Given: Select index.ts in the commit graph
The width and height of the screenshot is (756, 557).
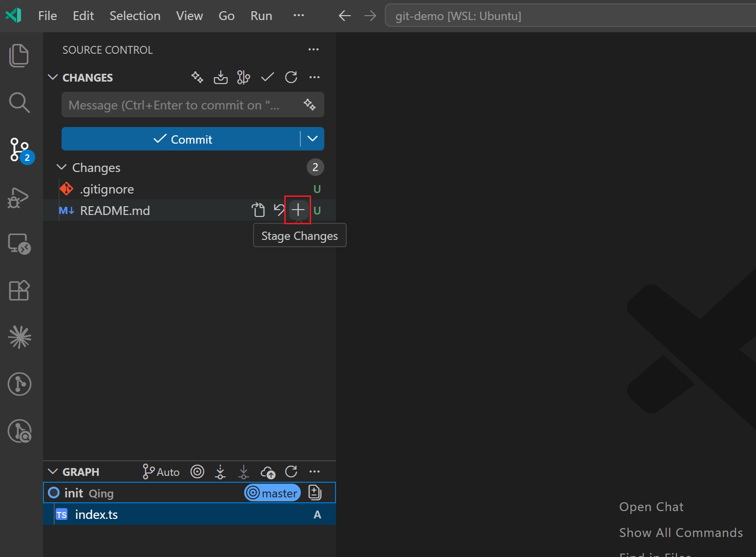Looking at the screenshot, I should (189, 514).
